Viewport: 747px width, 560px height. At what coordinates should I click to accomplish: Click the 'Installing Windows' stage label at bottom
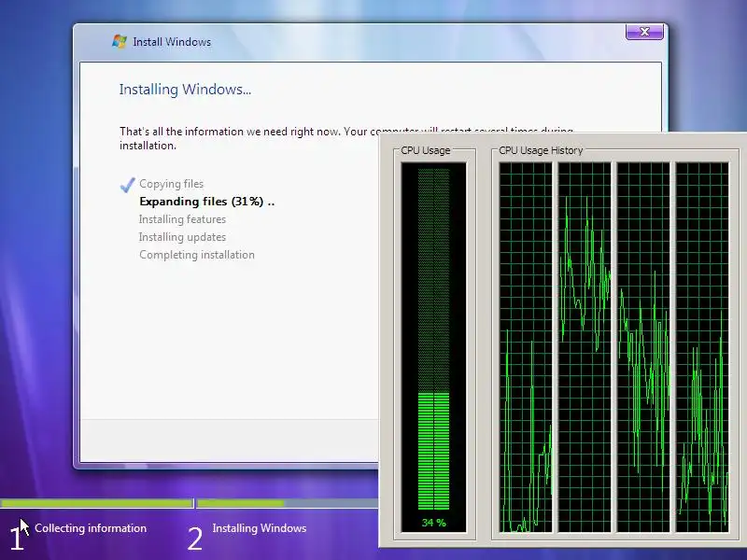(x=260, y=528)
